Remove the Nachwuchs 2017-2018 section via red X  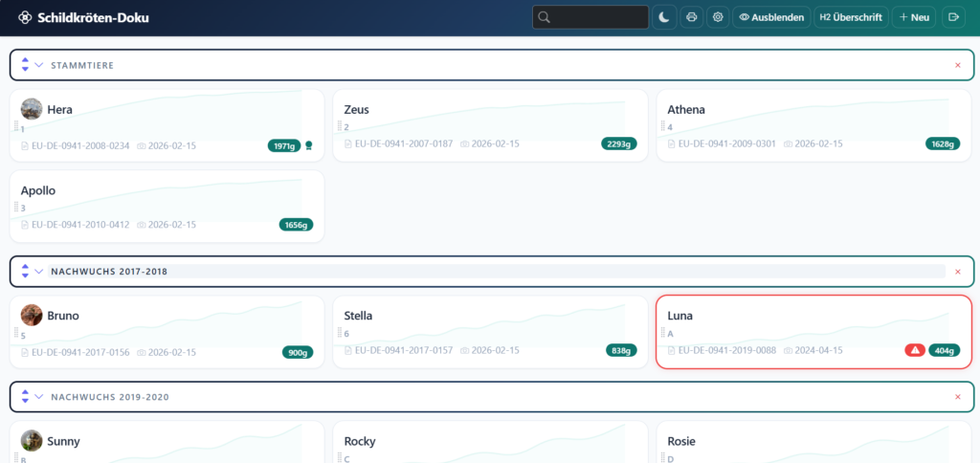click(x=957, y=272)
